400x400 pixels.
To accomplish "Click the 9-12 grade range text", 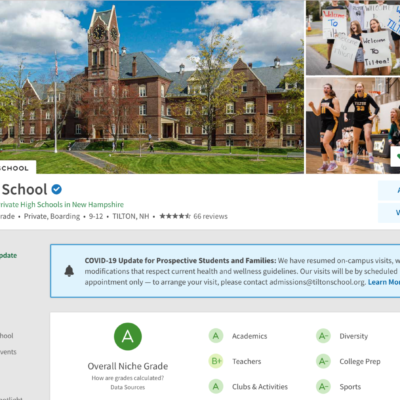I will [x=96, y=216].
